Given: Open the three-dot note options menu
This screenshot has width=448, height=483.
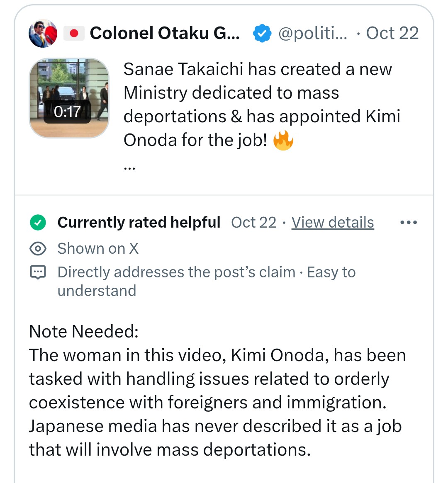Looking at the screenshot, I should 408,222.
